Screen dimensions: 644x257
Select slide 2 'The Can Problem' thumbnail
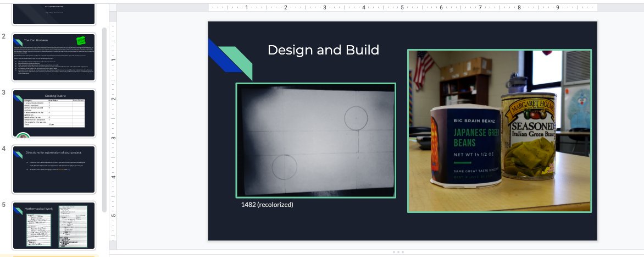point(54,57)
